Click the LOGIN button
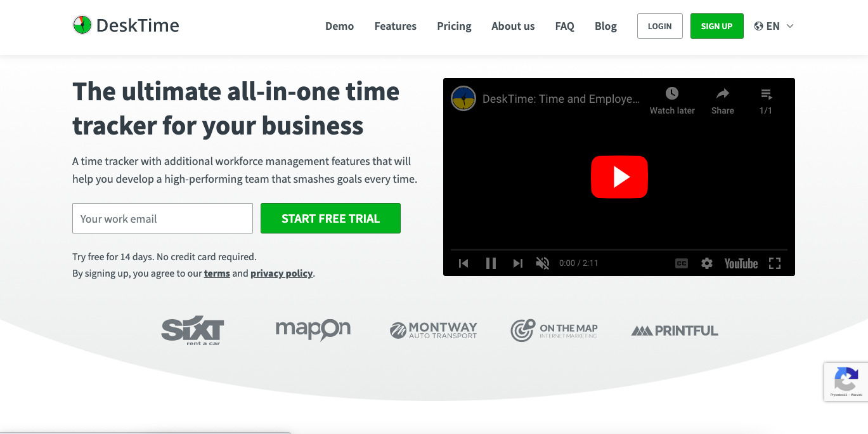This screenshot has width=868, height=434. coord(659,26)
